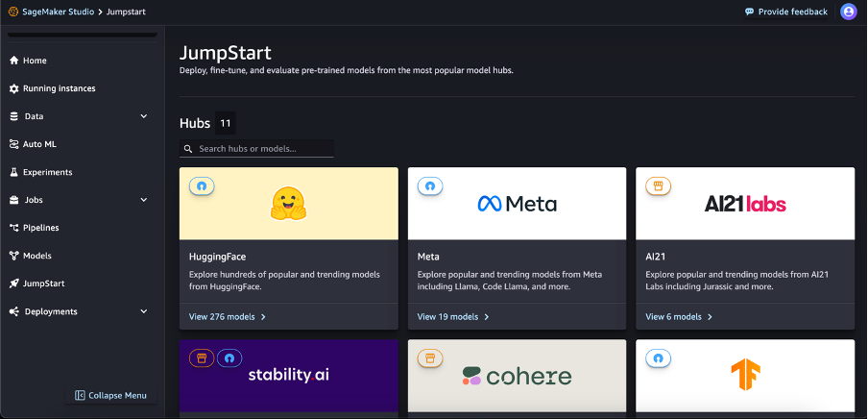Click the Home icon in sidebar

14,61
